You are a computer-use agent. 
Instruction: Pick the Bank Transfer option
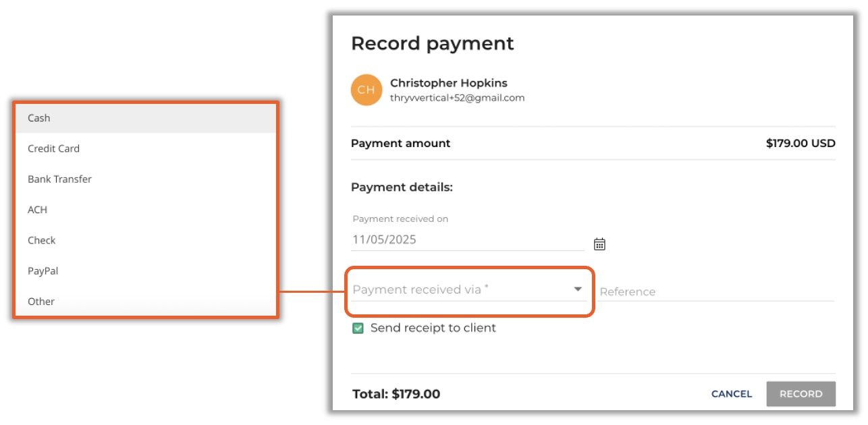59,179
